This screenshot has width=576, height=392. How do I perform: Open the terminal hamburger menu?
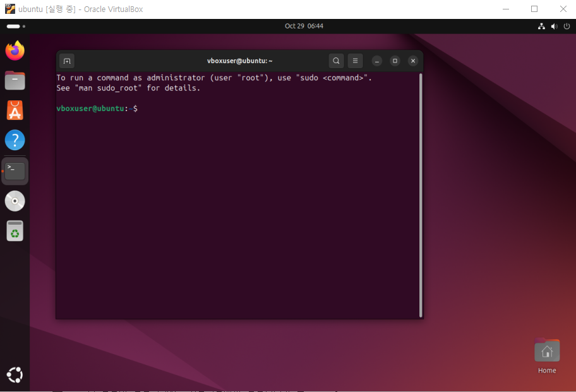click(355, 61)
